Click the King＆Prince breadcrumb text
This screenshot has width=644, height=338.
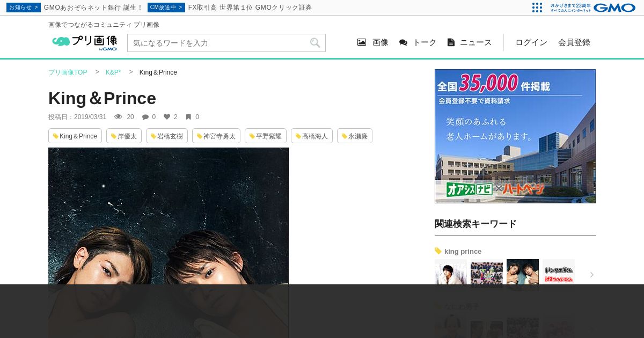(158, 72)
